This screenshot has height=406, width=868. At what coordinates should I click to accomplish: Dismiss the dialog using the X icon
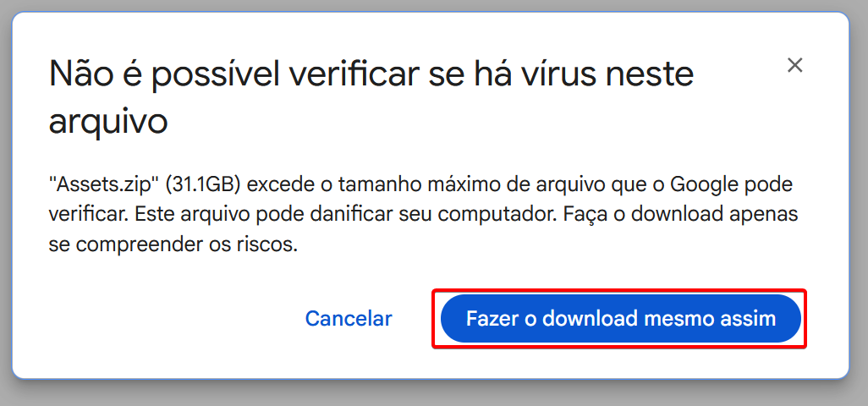tap(795, 65)
